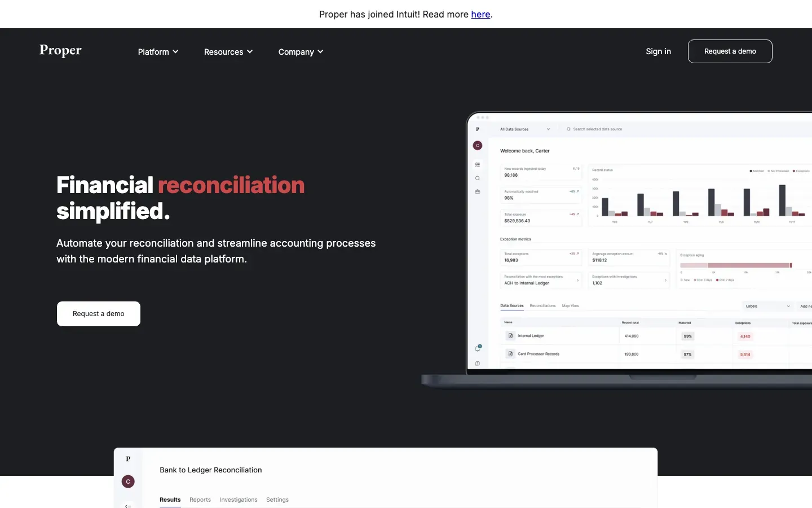Click the Matched column header
The height and width of the screenshot is (508, 812).
(x=685, y=323)
